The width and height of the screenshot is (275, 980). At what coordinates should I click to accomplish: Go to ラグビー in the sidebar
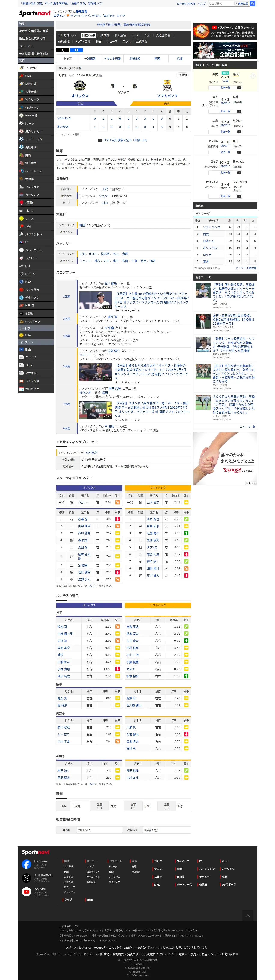(36, 258)
